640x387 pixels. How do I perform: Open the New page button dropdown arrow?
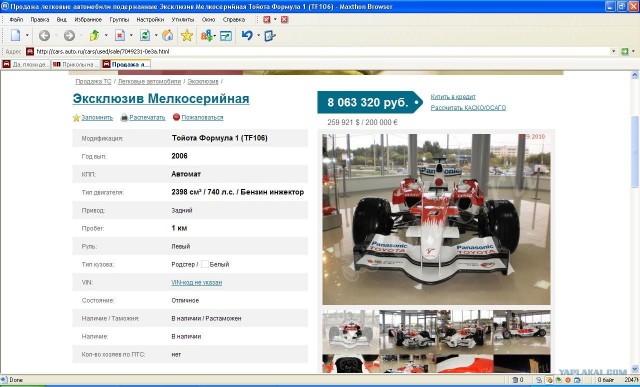click(27, 36)
